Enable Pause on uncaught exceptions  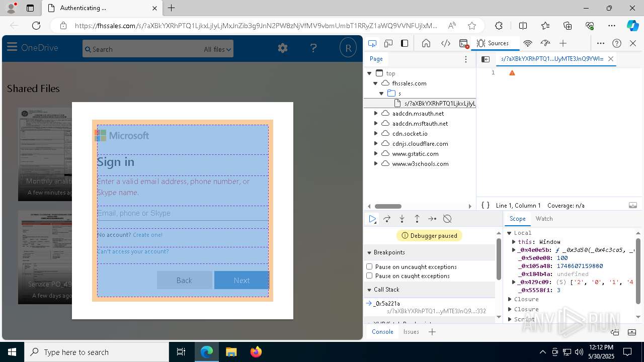[x=369, y=266]
